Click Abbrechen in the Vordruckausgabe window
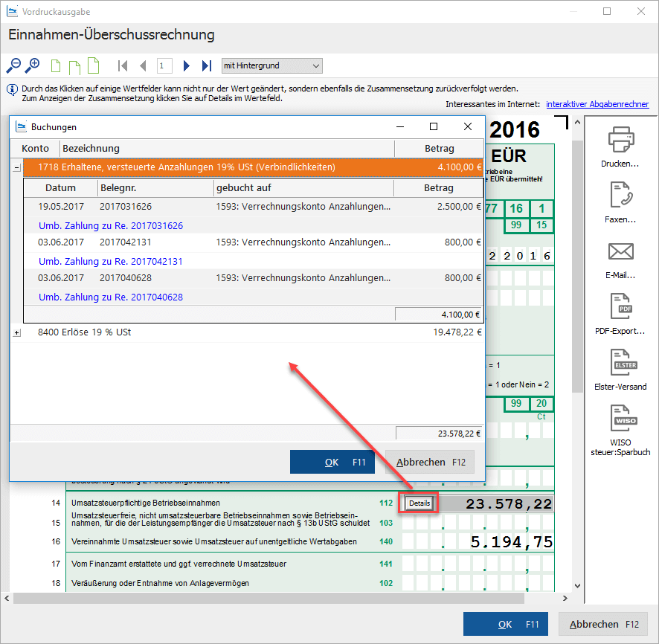Image resolution: width=659 pixels, height=644 pixels. (603, 624)
